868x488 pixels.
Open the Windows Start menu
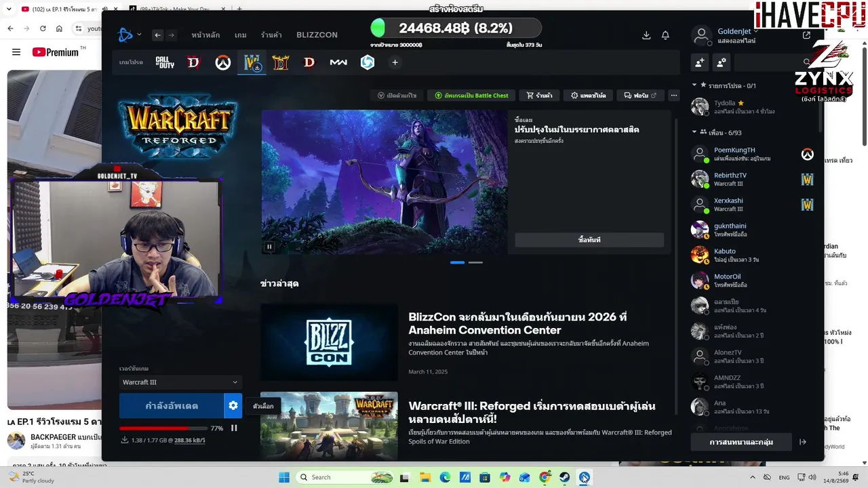click(283, 477)
